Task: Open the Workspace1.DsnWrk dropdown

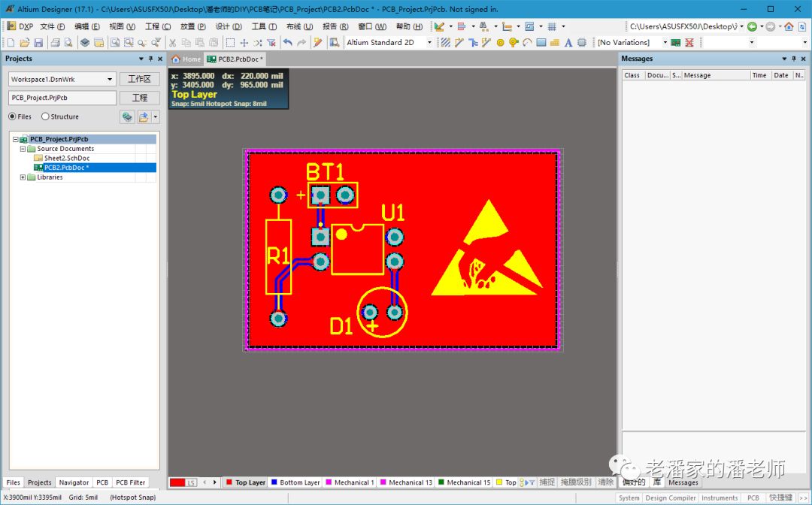Action: [x=110, y=79]
